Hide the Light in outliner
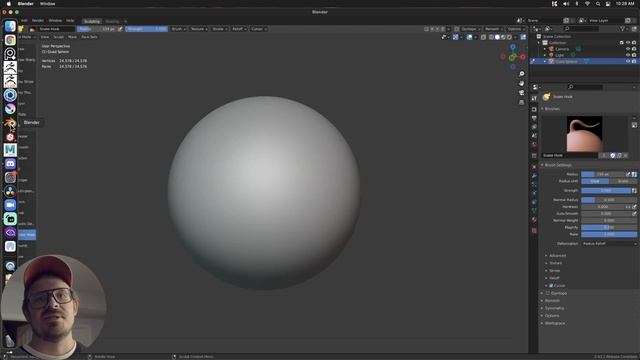Screen dimensions: 640x360 point(628,55)
